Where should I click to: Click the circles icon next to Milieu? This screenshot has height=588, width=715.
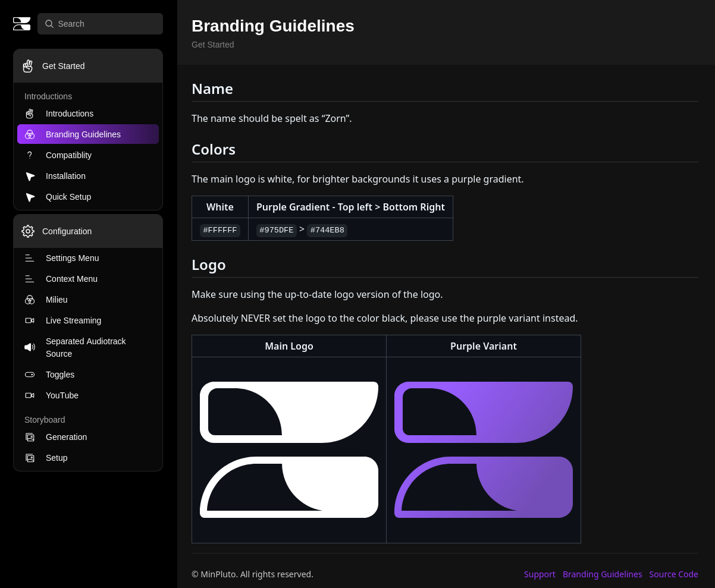click(x=30, y=300)
